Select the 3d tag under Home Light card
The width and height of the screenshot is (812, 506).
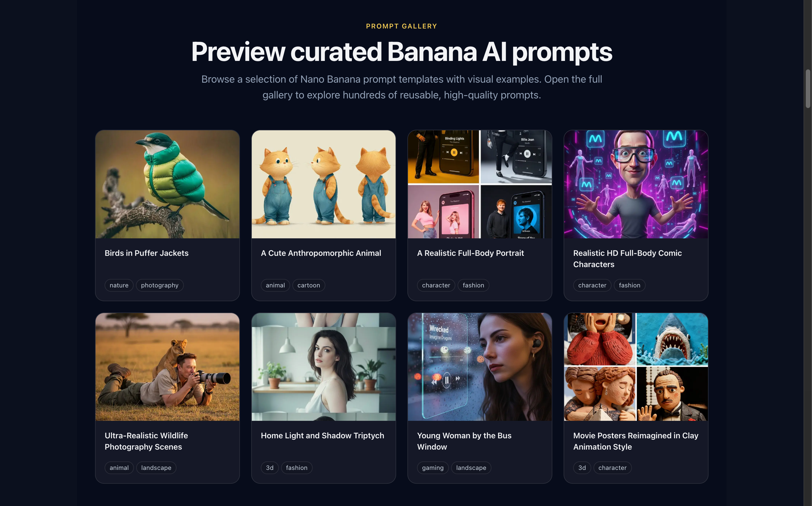click(x=270, y=468)
